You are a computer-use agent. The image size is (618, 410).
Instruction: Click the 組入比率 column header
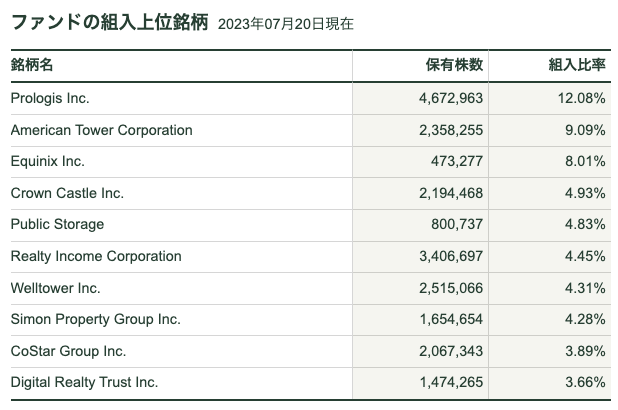pyautogui.click(x=577, y=65)
